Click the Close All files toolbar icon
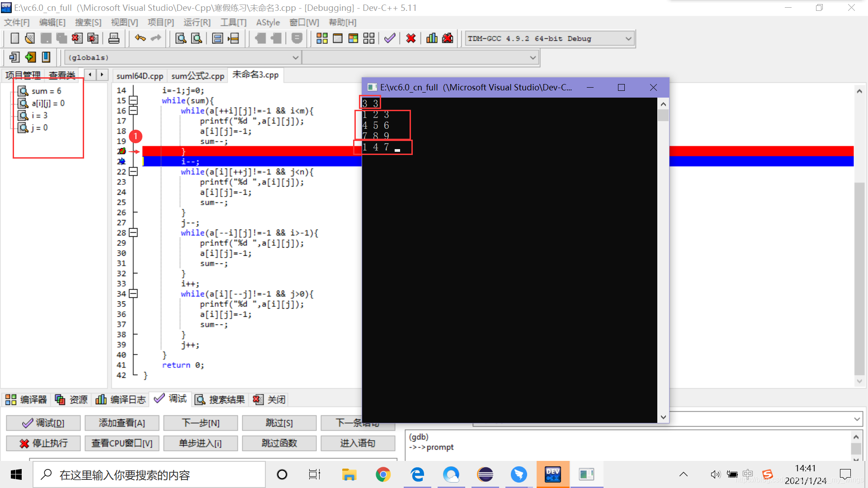 pyautogui.click(x=93, y=38)
